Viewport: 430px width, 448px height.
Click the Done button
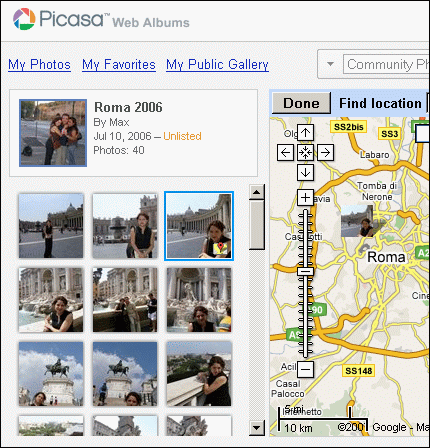pyautogui.click(x=301, y=103)
